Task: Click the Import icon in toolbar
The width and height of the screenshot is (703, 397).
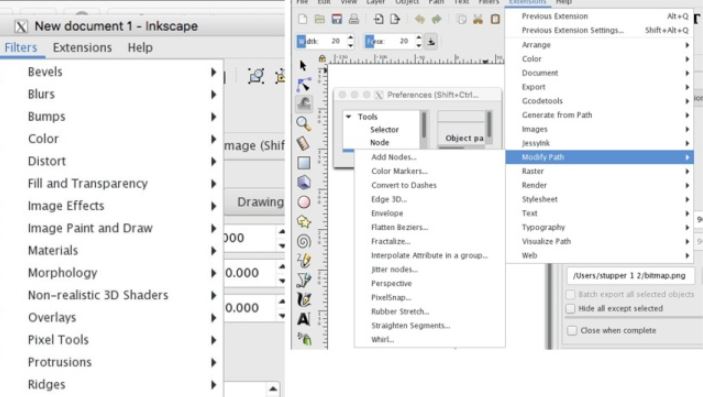Action: coord(378,19)
